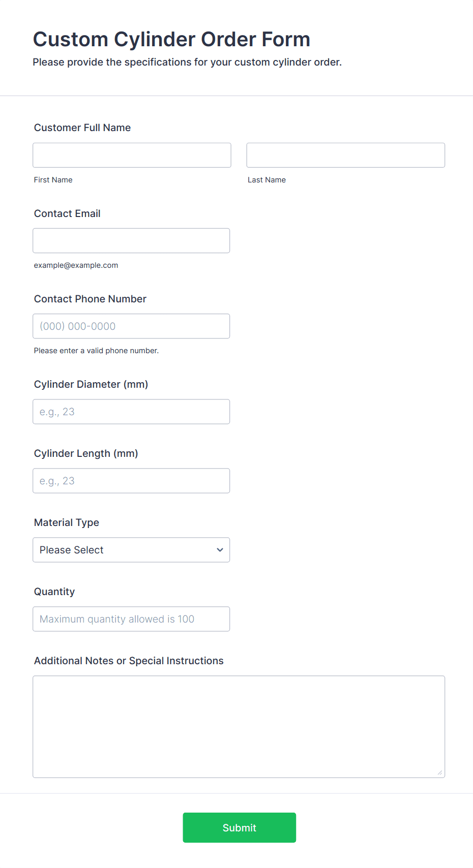Click the Cylinder Diameter (mm) label
The width and height of the screenshot is (473, 868).
[91, 384]
